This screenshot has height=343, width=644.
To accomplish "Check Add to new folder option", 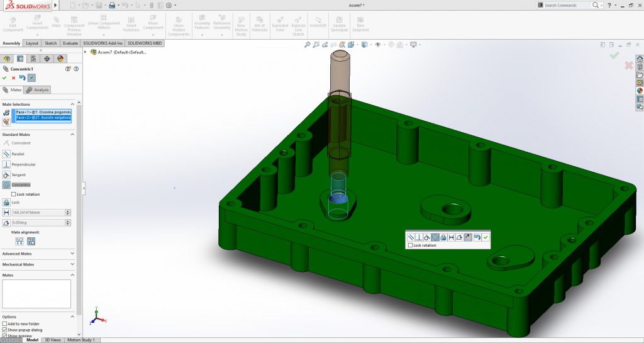I will click(4, 323).
